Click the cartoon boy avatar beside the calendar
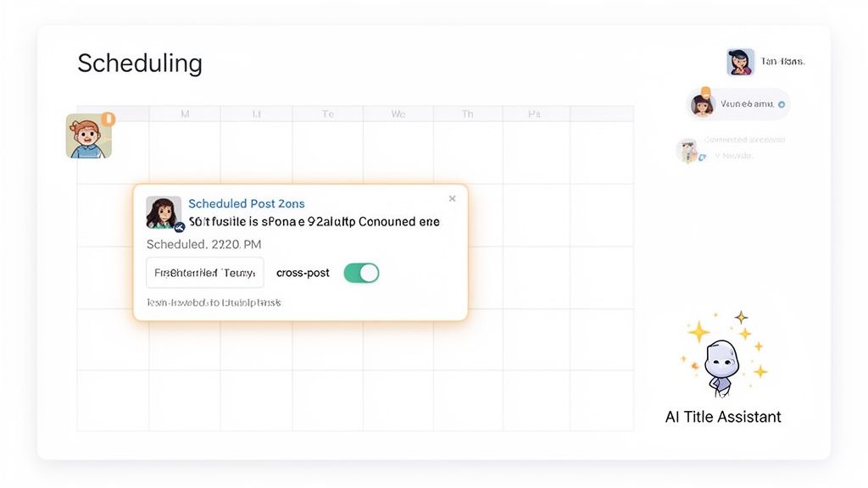Screen dimensions: 868x488 pyautogui.click(x=88, y=136)
